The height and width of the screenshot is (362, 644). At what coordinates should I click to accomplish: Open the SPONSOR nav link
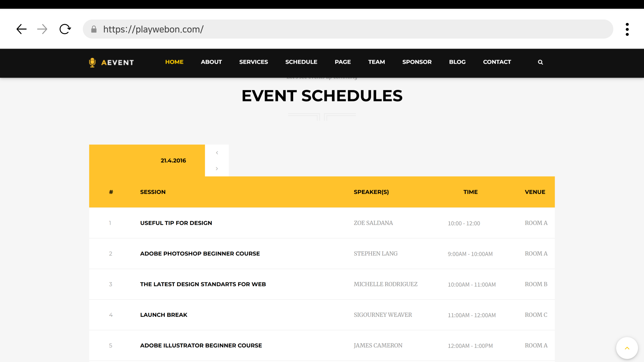[x=417, y=62]
